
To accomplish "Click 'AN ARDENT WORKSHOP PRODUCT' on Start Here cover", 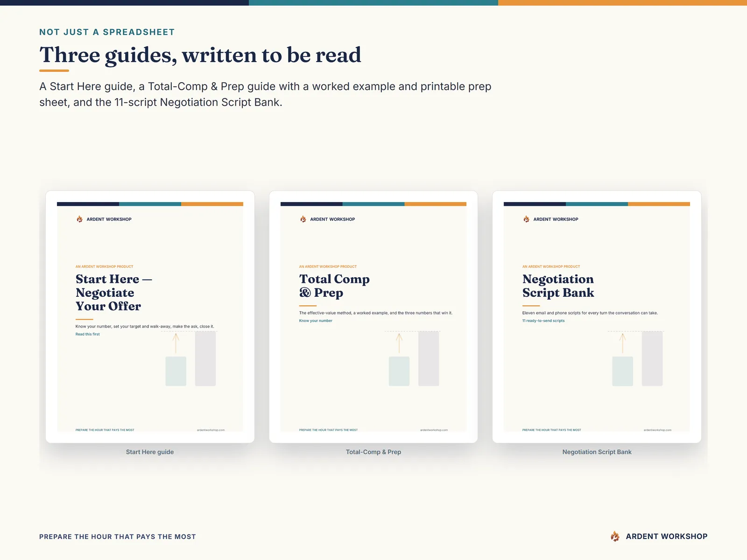I will pyautogui.click(x=105, y=266).
